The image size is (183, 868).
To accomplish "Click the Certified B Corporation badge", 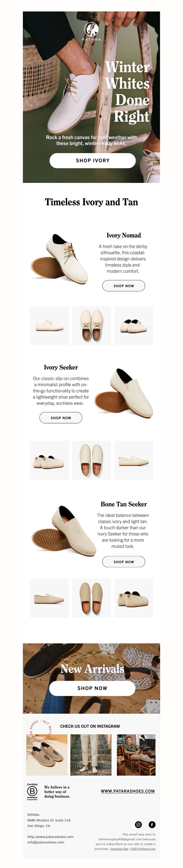I will [32, 791].
